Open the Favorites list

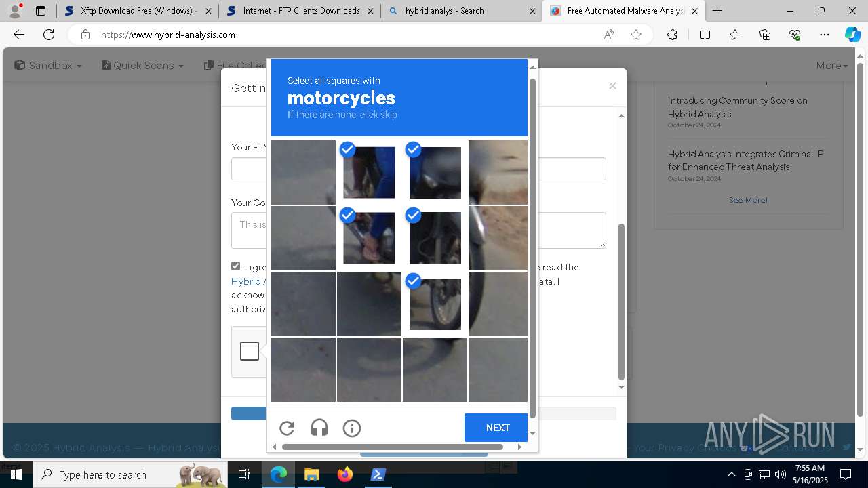click(735, 35)
